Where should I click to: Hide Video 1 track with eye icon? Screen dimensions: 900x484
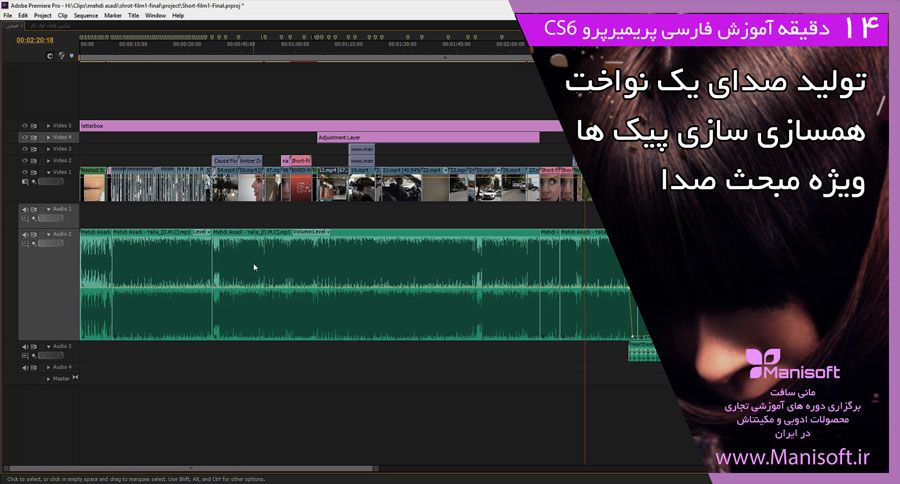tap(25, 172)
